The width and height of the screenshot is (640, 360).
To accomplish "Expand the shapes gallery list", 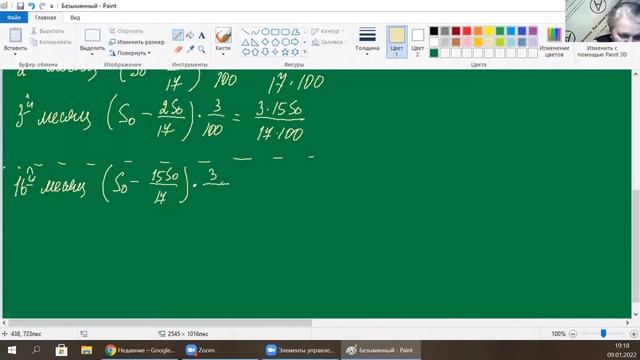I will pos(304,52).
